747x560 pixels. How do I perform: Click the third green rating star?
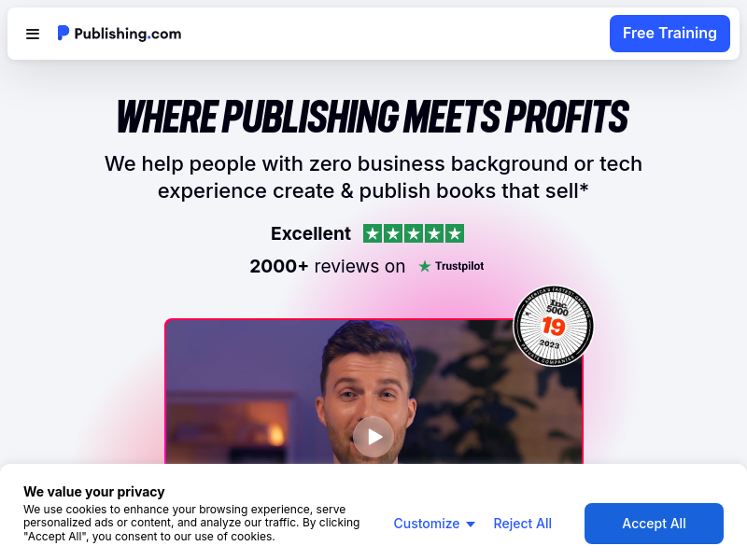point(414,233)
